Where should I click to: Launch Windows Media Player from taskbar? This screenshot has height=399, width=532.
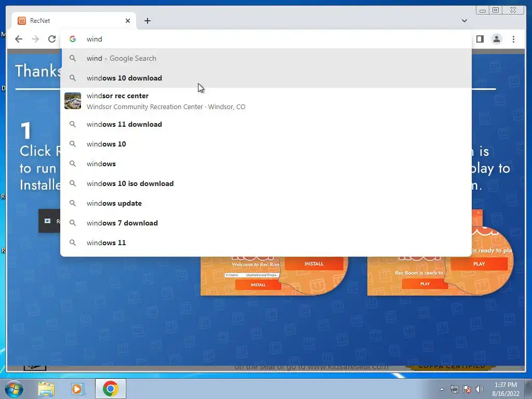pyautogui.click(x=77, y=389)
